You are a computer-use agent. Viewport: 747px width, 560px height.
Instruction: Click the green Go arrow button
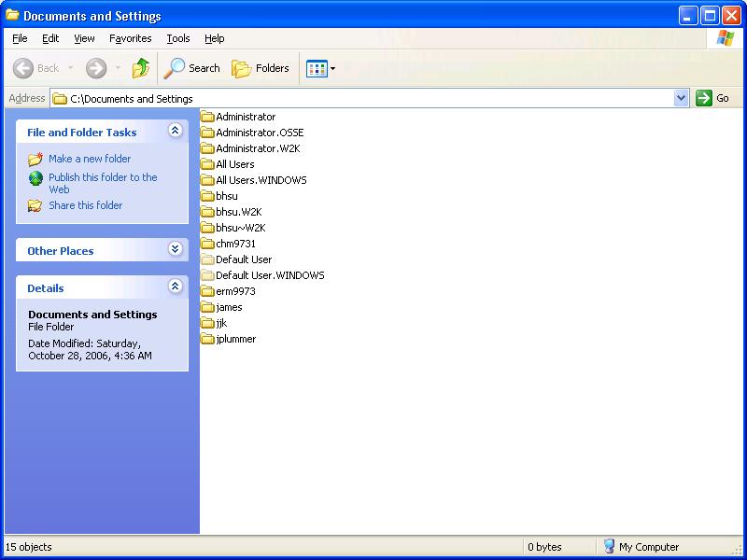click(704, 98)
